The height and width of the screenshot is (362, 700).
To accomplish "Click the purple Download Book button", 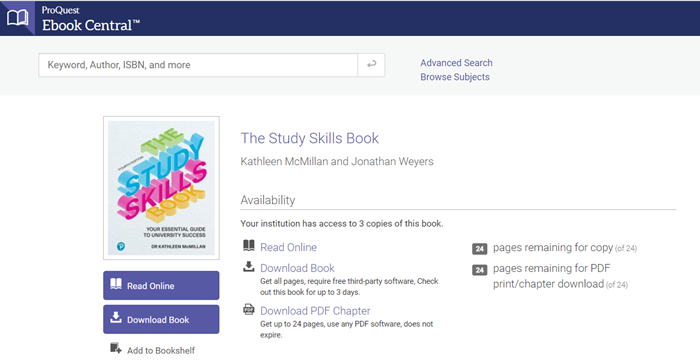I will tap(161, 320).
